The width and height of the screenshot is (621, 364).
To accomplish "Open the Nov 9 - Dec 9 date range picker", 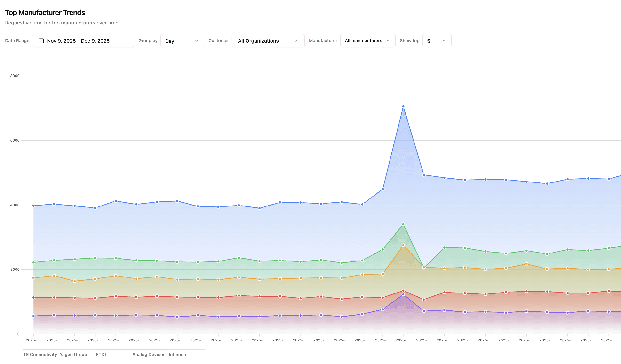I will (x=83, y=41).
